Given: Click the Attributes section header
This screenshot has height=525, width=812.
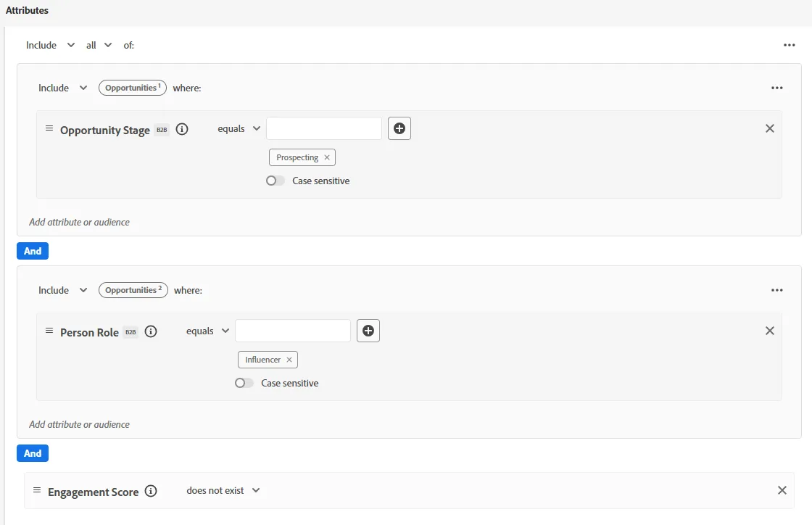Looking at the screenshot, I should coord(27,10).
